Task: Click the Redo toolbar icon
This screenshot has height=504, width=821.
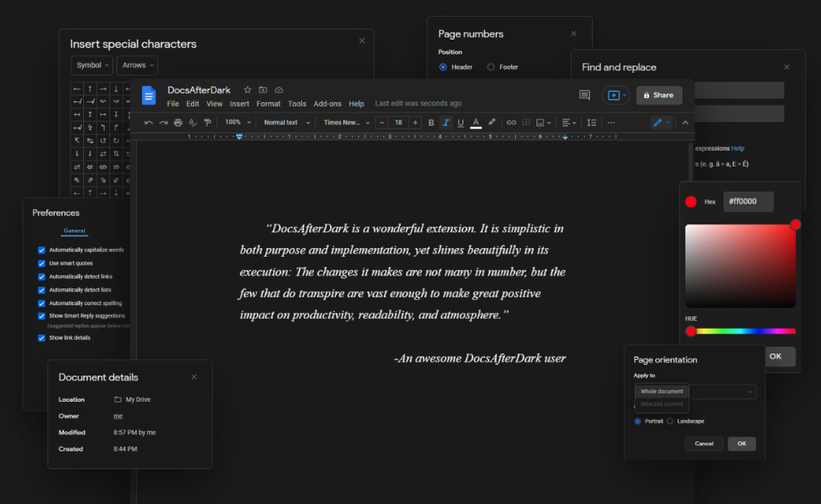Action: (x=163, y=123)
